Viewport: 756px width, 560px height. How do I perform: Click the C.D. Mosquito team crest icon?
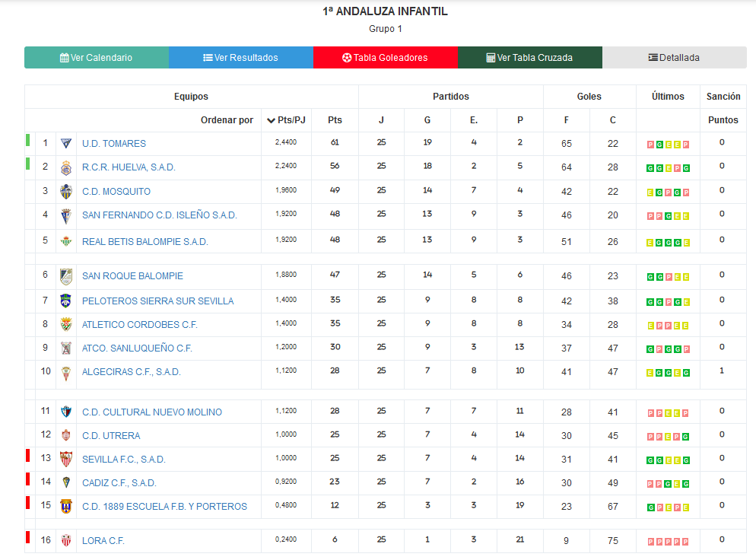coord(66,192)
